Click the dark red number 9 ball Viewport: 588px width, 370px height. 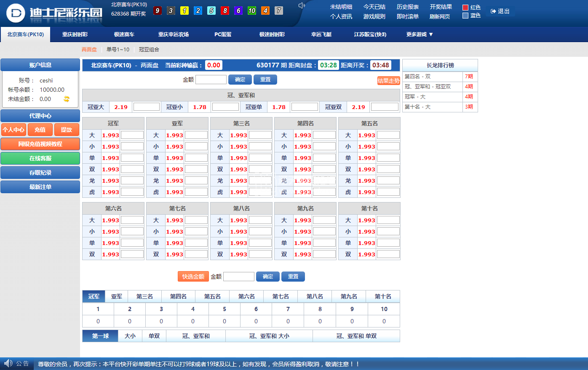click(157, 11)
